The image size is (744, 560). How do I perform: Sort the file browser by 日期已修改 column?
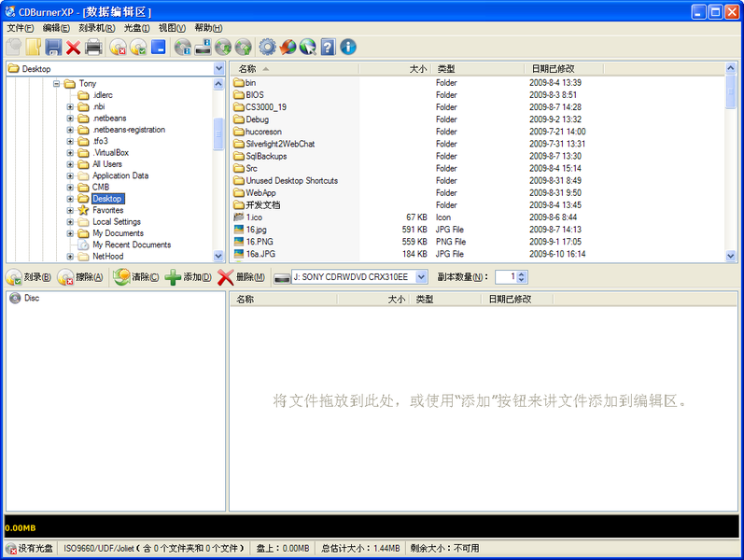click(x=564, y=69)
